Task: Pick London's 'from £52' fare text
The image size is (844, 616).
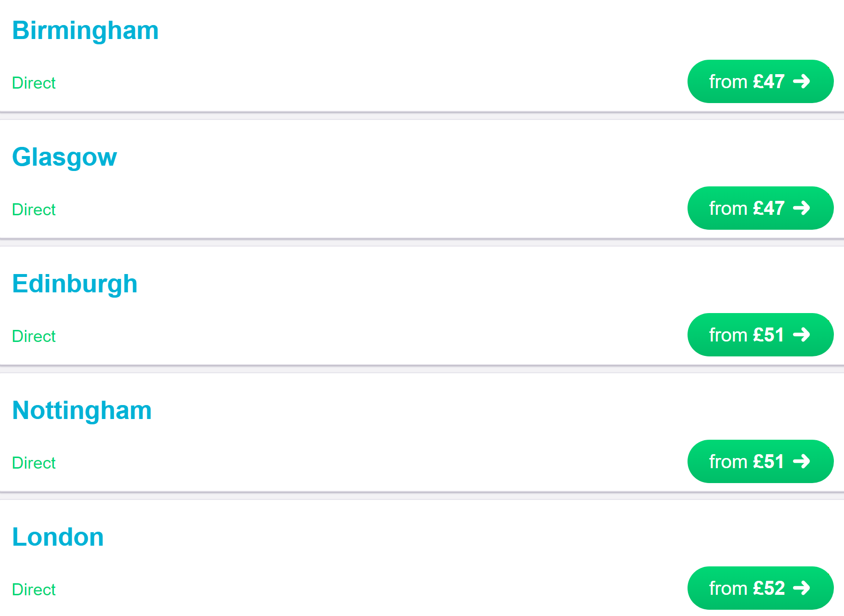Action: 747,589
